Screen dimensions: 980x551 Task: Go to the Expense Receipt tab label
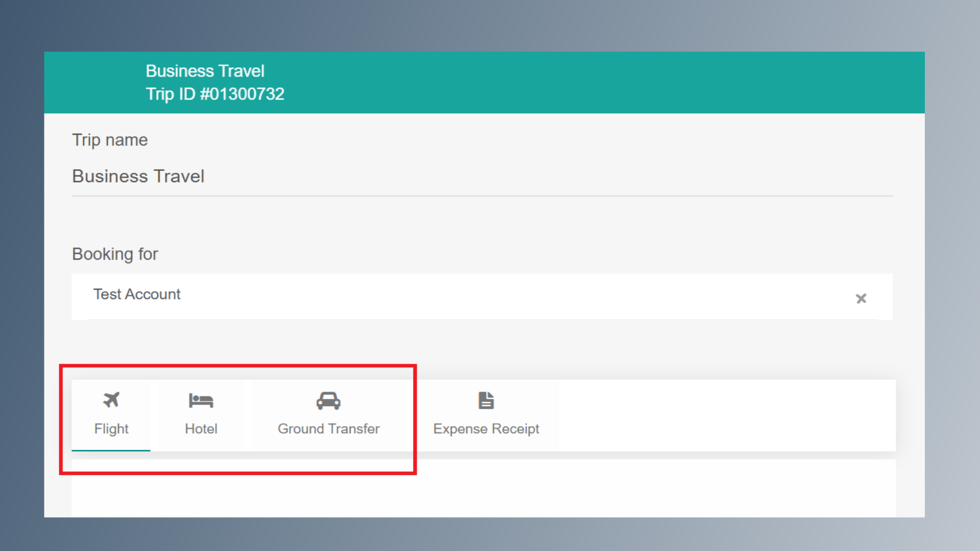(486, 429)
